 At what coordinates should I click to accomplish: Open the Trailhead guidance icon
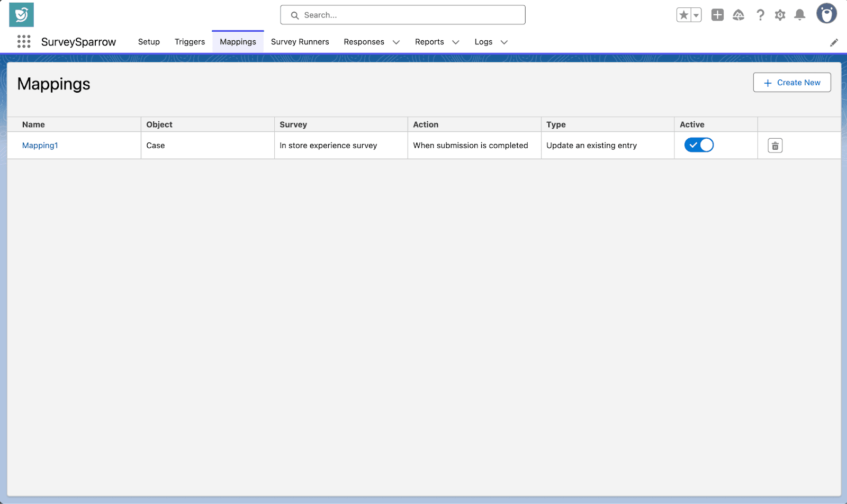(738, 15)
